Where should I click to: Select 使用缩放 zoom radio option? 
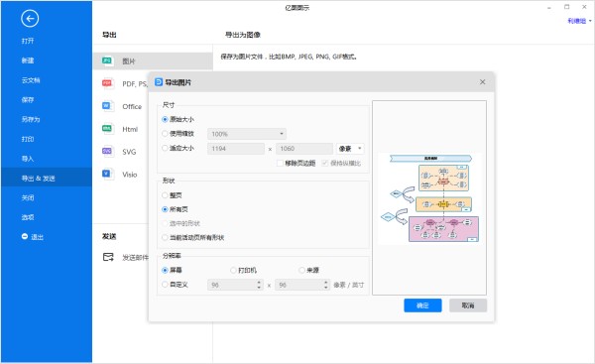click(165, 134)
